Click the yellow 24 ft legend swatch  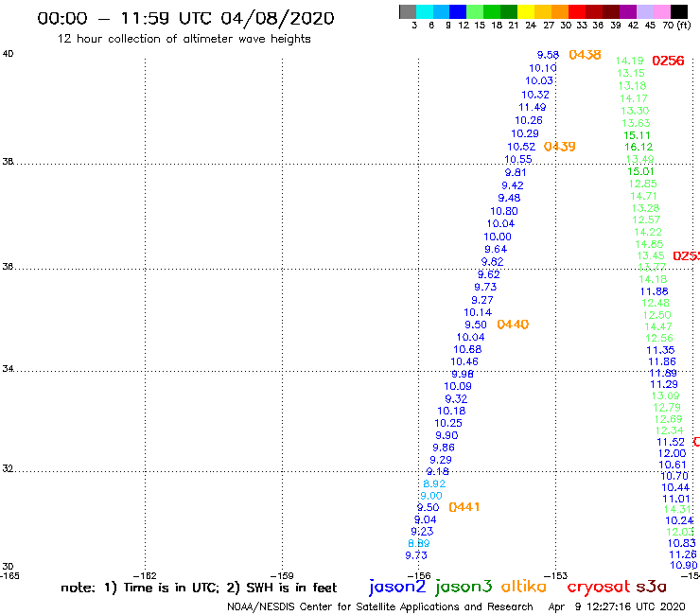tap(526, 11)
